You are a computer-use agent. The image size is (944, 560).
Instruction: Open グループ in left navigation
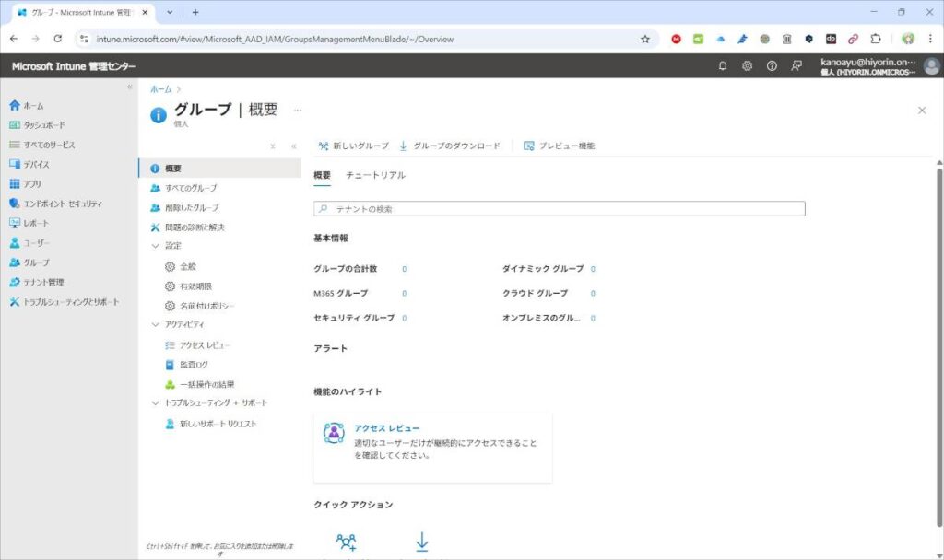pos(29,262)
